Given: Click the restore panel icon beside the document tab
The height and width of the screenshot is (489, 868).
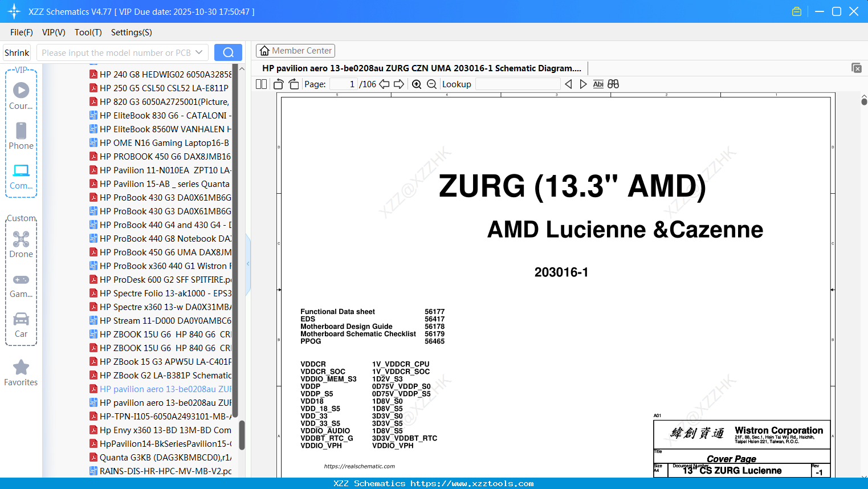Looking at the screenshot, I should coord(857,68).
